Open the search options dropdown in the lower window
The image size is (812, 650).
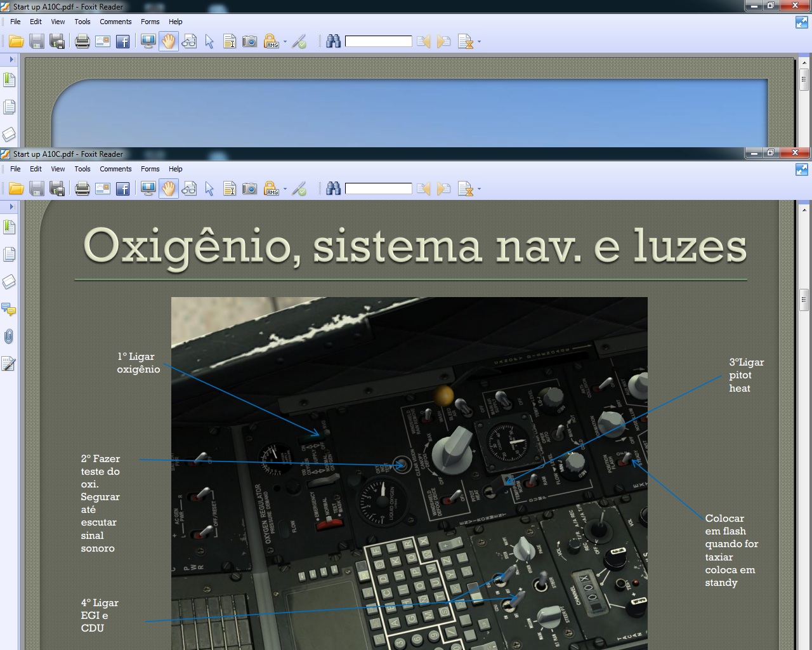pos(479,189)
